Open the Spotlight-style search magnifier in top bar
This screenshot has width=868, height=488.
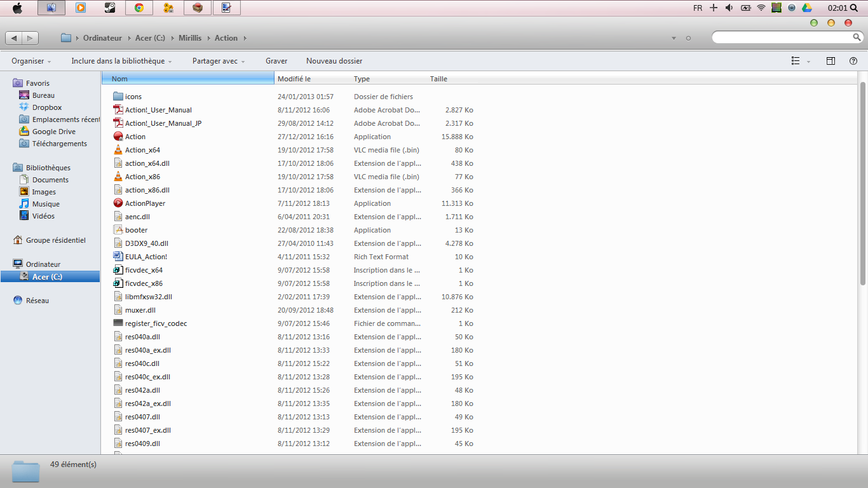tap(853, 8)
